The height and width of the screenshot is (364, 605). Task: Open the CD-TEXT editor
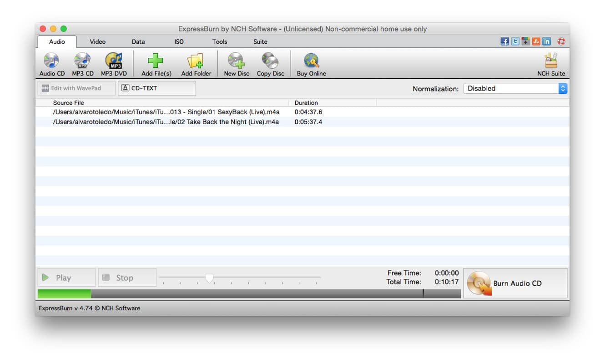click(x=156, y=88)
